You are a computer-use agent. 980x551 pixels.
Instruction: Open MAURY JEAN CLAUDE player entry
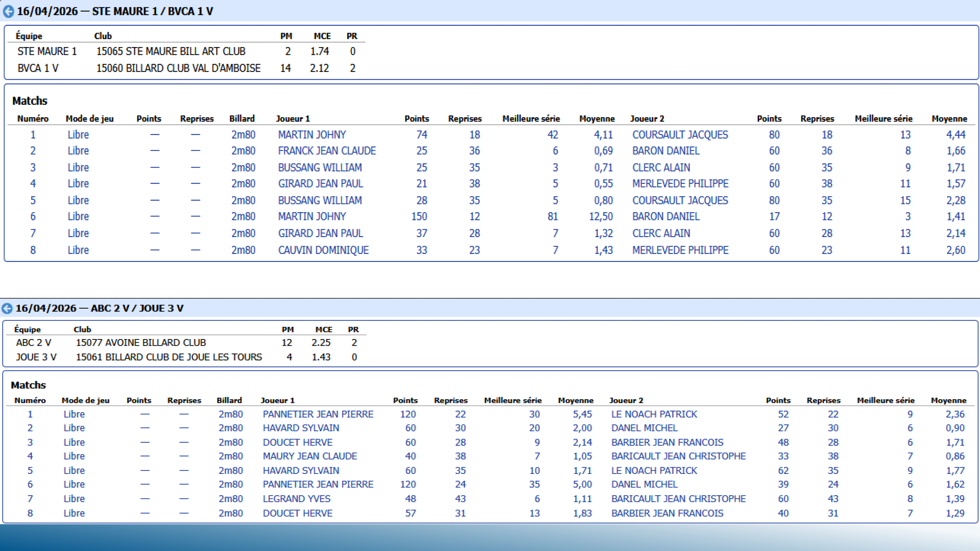[310, 456]
